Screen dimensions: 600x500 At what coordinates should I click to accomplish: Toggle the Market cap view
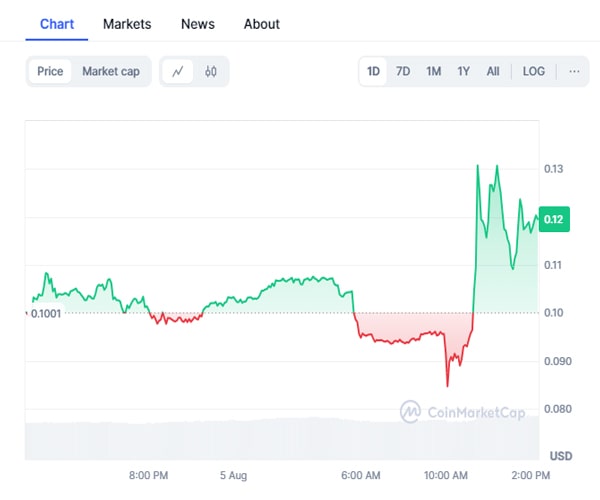(x=111, y=71)
